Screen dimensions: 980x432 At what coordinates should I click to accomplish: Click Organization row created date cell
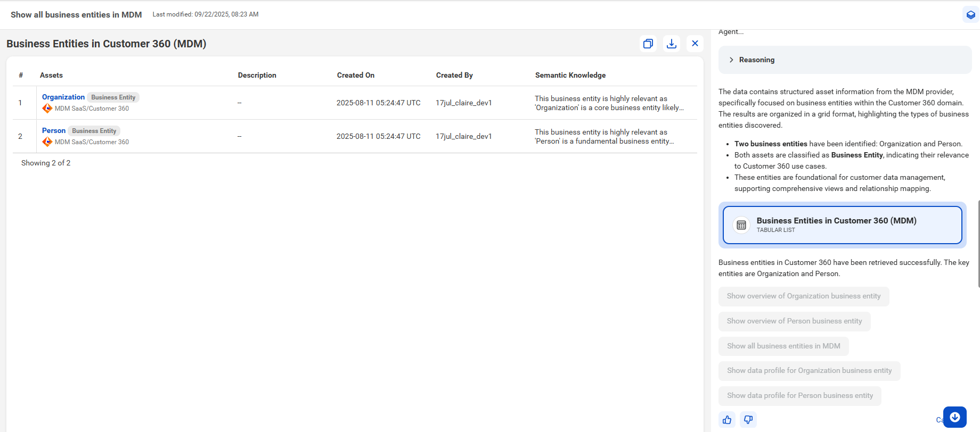coord(379,103)
